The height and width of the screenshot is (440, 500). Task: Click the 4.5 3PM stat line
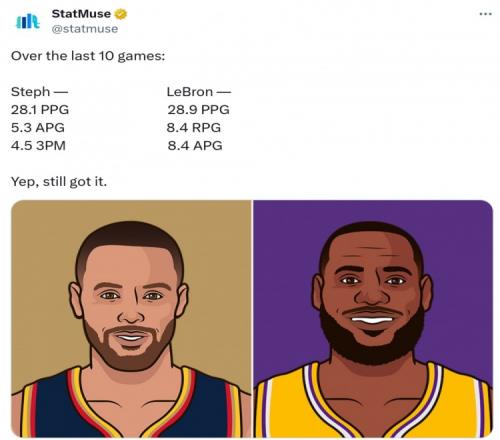tap(38, 146)
